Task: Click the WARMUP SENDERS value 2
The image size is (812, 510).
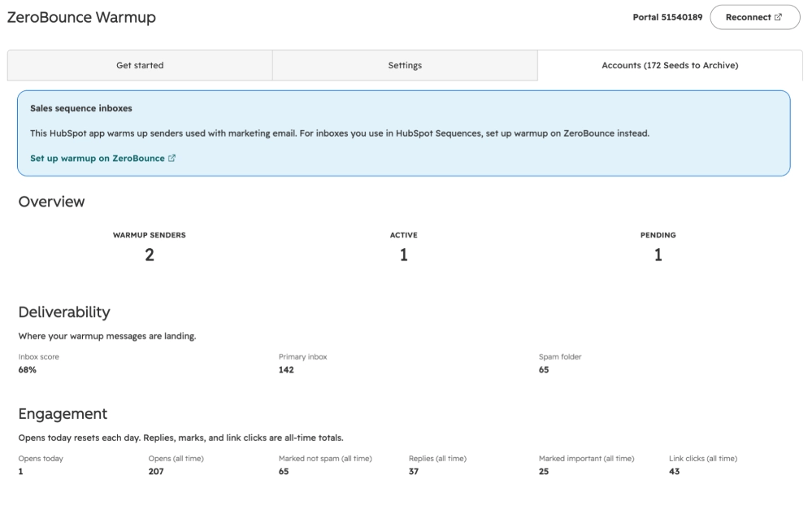Action: click(x=149, y=255)
